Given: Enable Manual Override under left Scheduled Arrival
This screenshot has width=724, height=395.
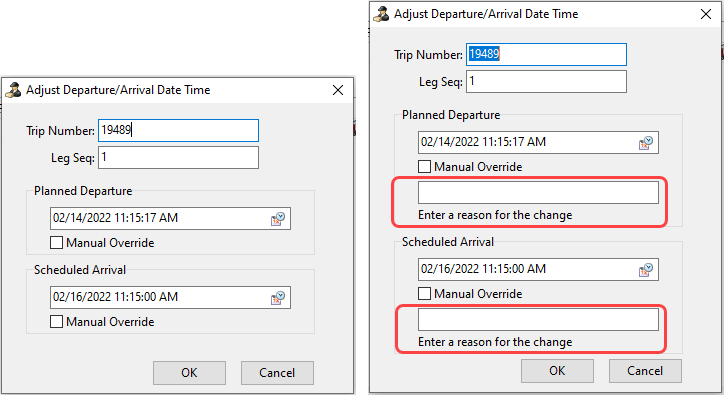Looking at the screenshot, I should point(56,322).
